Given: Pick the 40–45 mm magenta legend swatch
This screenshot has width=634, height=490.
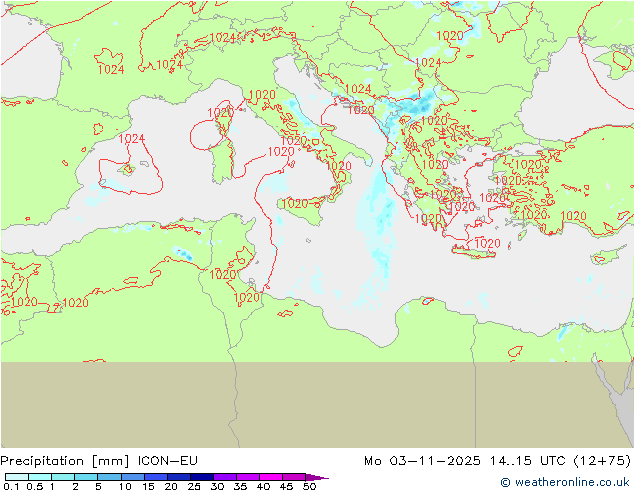Looking at the screenshot, I should (x=271, y=477).
